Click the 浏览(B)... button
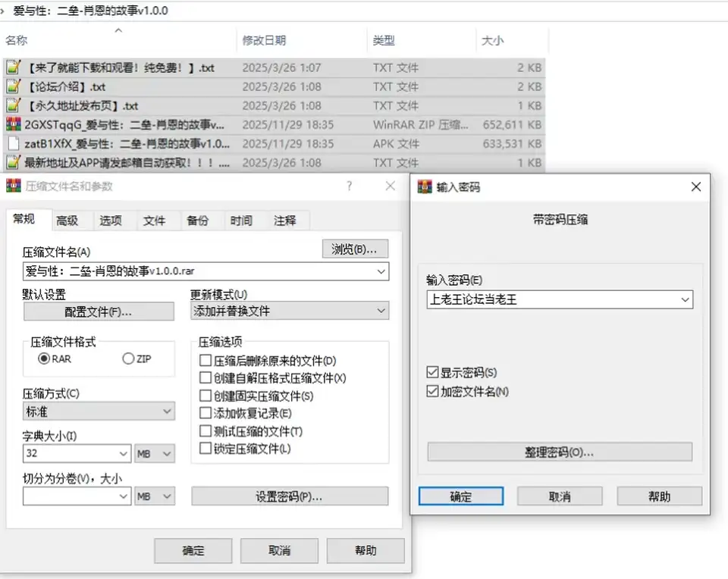The height and width of the screenshot is (579, 728). (355, 249)
